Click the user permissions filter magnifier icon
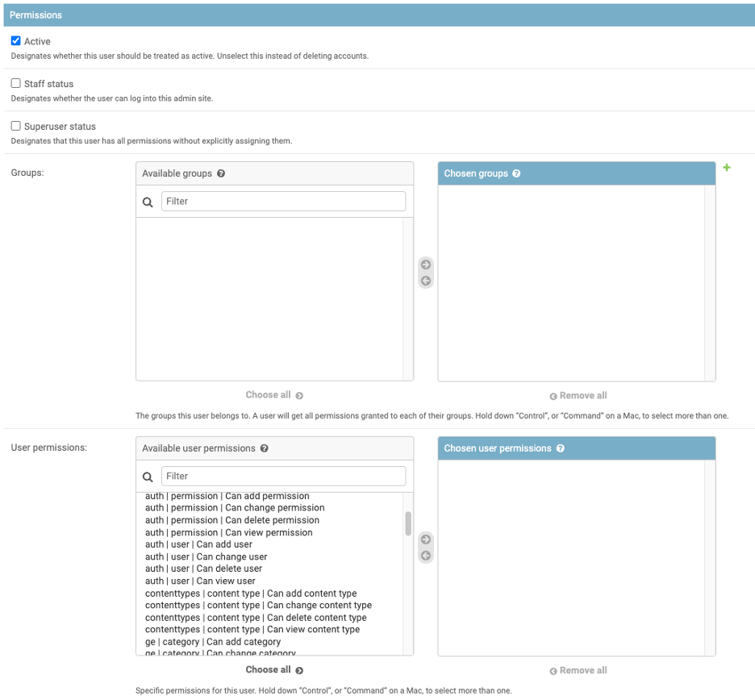 point(148,477)
